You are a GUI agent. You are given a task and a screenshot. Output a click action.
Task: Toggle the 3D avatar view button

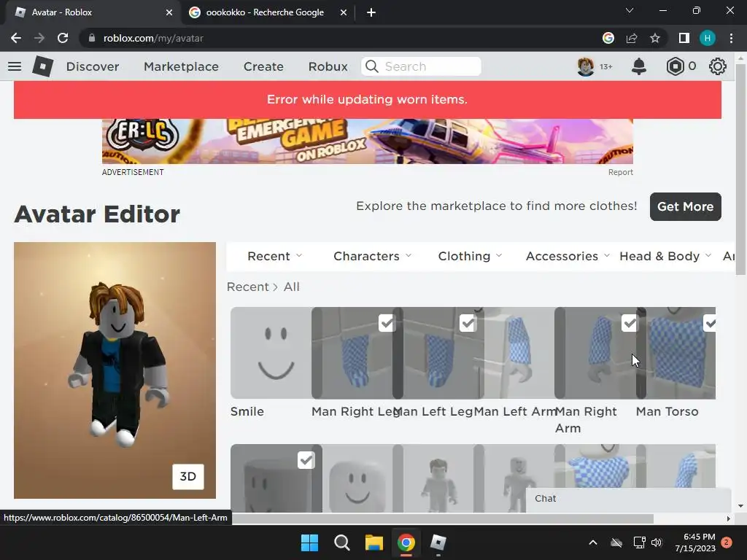tap(188, 477)
